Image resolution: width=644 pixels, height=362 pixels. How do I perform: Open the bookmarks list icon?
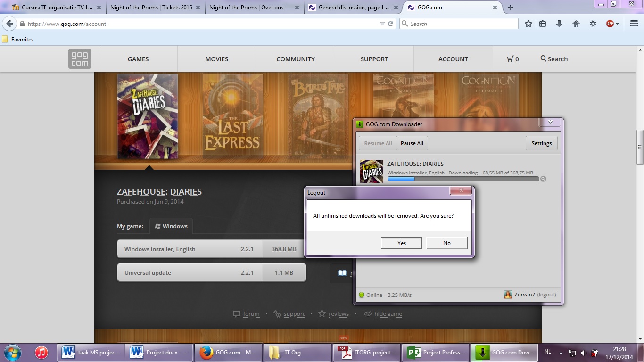point(543,24)
